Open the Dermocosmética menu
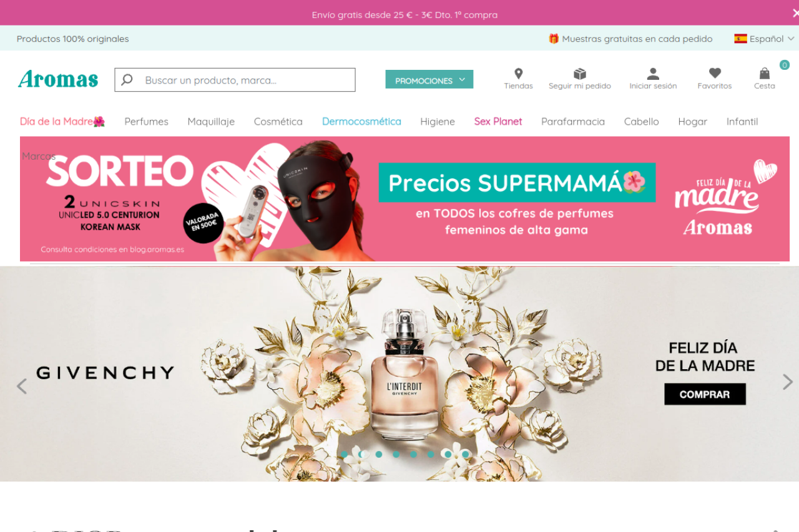This screenshot has width=799, height=532. 361,122
